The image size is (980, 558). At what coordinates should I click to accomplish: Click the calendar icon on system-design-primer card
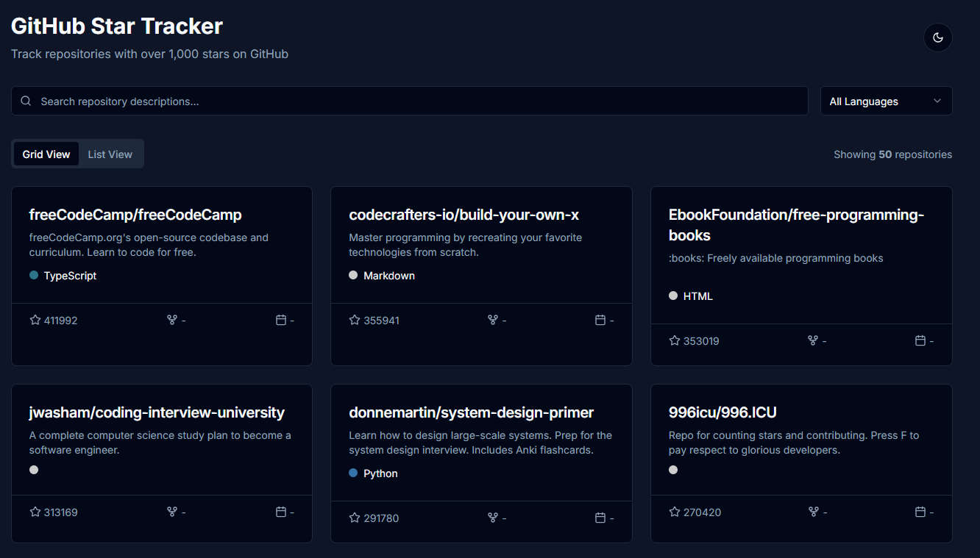pyautogui.click(x=600, y=518)
